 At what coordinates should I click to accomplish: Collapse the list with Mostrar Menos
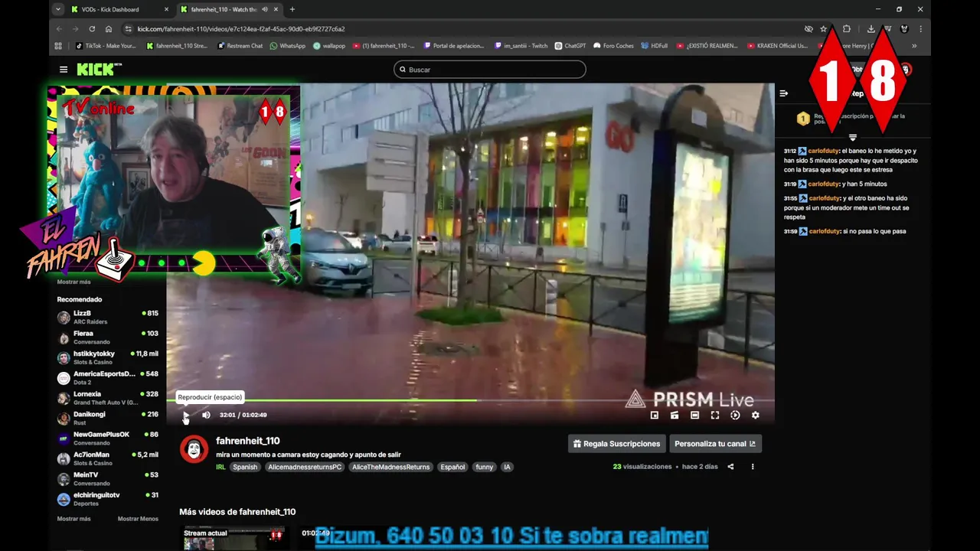tap(138, 519)
